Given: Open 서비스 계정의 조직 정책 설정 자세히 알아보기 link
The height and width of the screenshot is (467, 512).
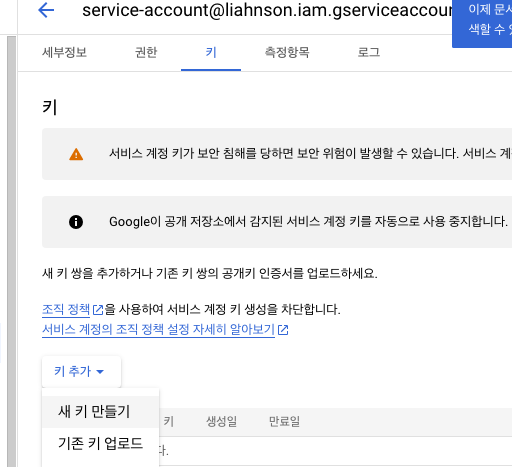Looking at the screenshot, I should (158, 330).
